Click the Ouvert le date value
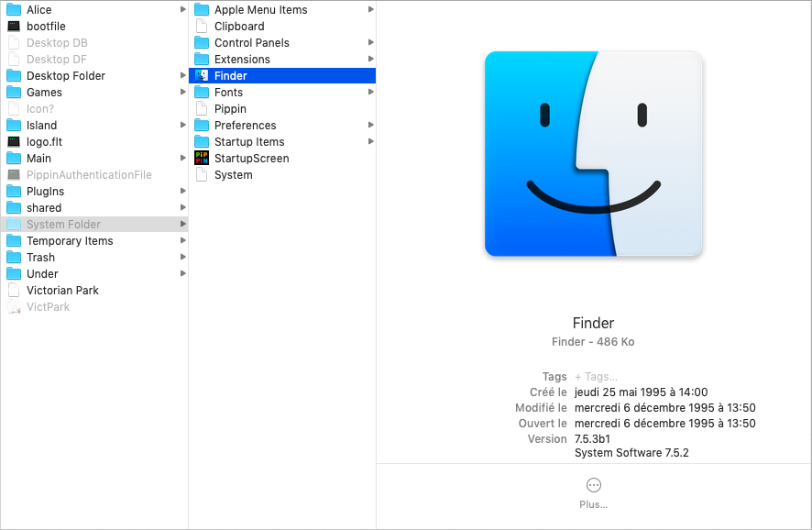Screen dimensions: 812x530 coord(665,424)
